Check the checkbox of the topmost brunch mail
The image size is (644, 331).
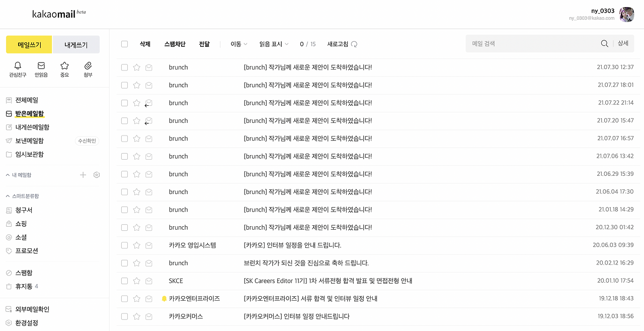[124, 67]
